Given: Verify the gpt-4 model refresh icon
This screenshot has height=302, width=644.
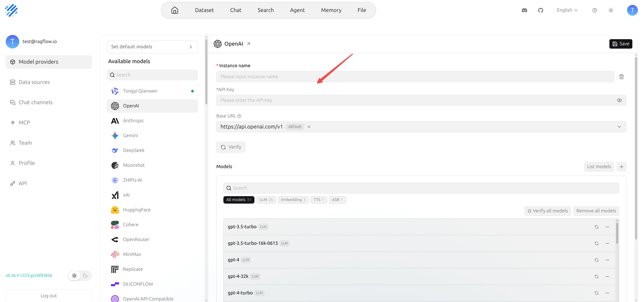Looking at the screenshot, I should 597,260.
